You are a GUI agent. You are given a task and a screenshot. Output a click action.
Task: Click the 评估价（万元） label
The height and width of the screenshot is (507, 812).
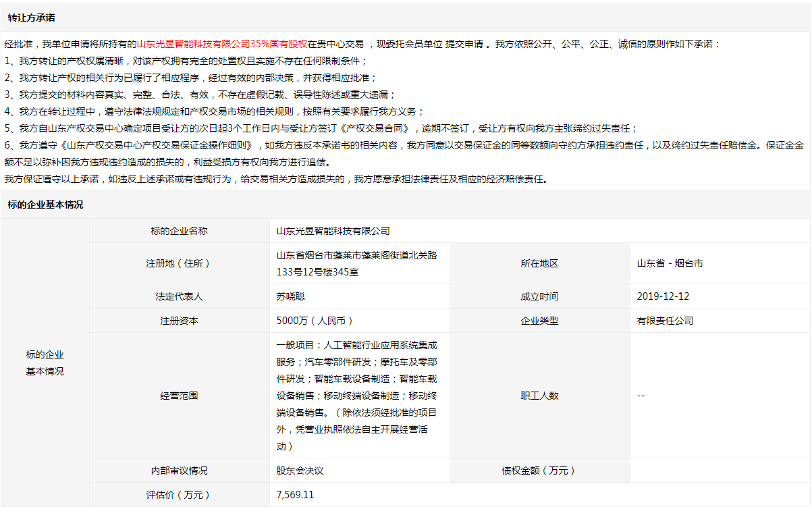tap(179, 495)
